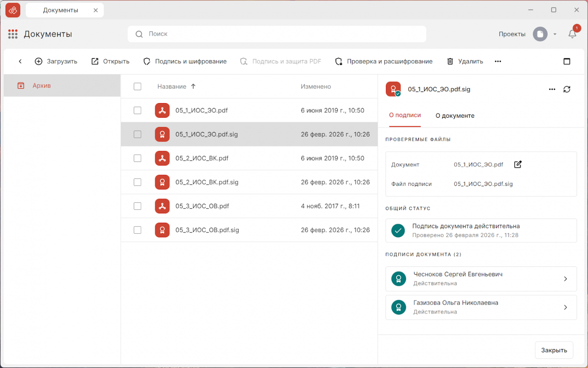Switch to the О документе tab
Screen dimensions: 588x368
[x=455, y=116]
